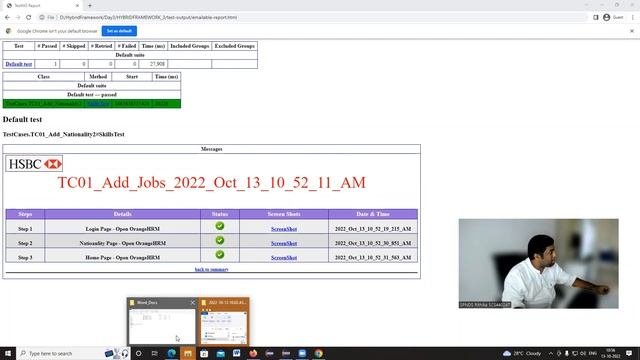Switch to Google Chrome taskbar icon
The height and width of the screenshot is (360, 640).
pos(318,353)
